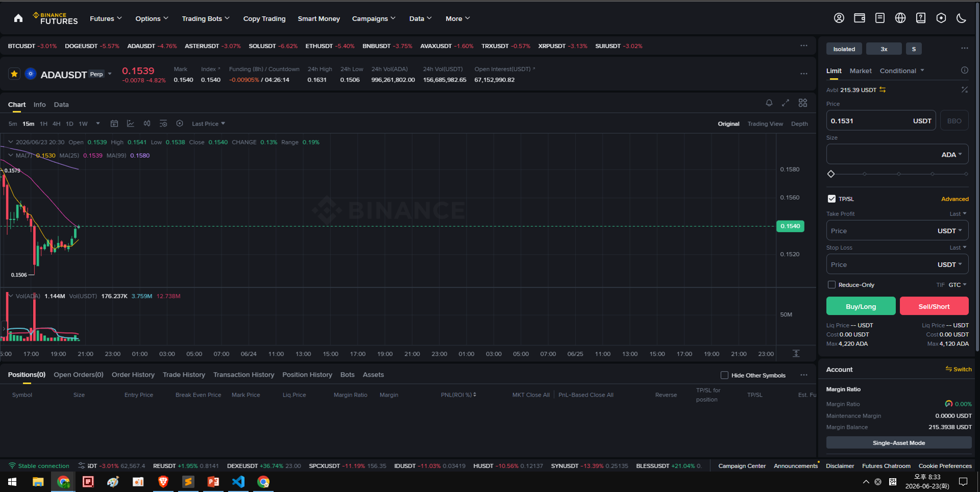
Task: Click the Advanced TP/SL link
Action: (955, 199)
